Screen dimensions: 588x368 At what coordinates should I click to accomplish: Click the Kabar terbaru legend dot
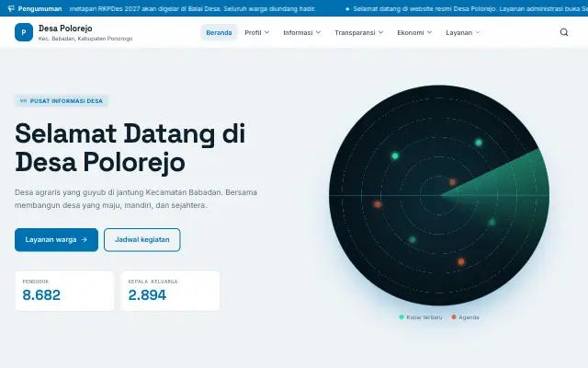point(401,317)
